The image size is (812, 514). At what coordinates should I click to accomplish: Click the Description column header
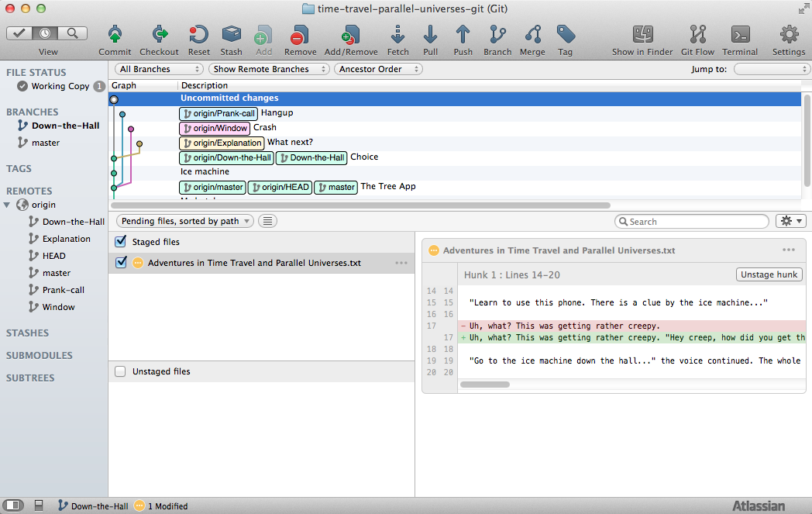(204, 85)
